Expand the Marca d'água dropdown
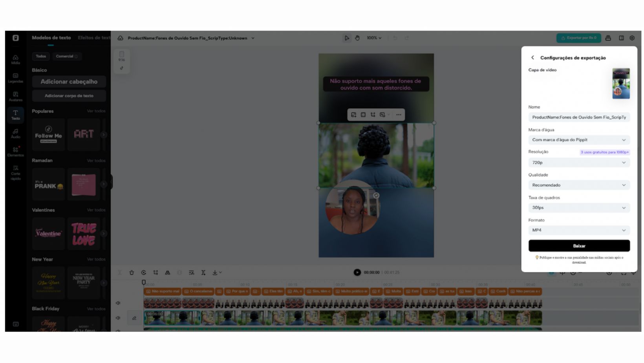Screen dimensions: 644x363 point(579,140)
